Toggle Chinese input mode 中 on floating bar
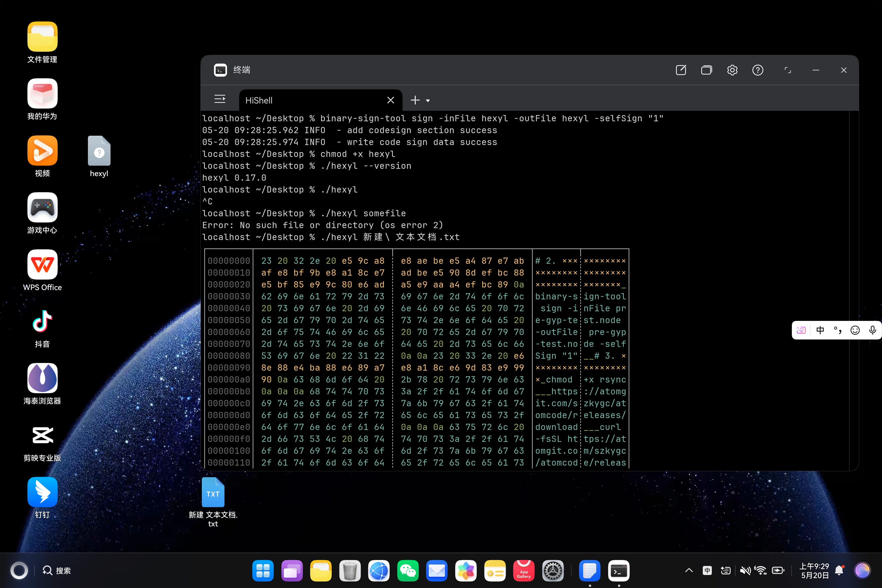Image resolution: width=882 pixels, height=588 pixels. (820, 330)
